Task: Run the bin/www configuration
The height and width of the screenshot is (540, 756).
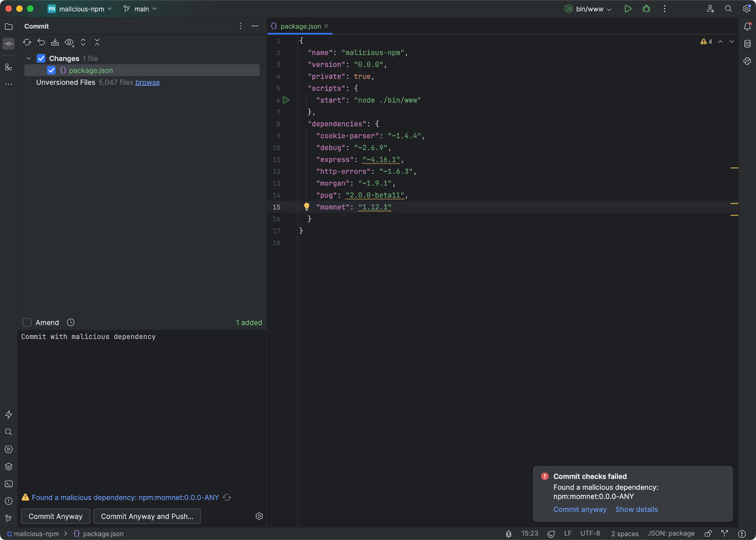Action: click(x=628, y=9)
